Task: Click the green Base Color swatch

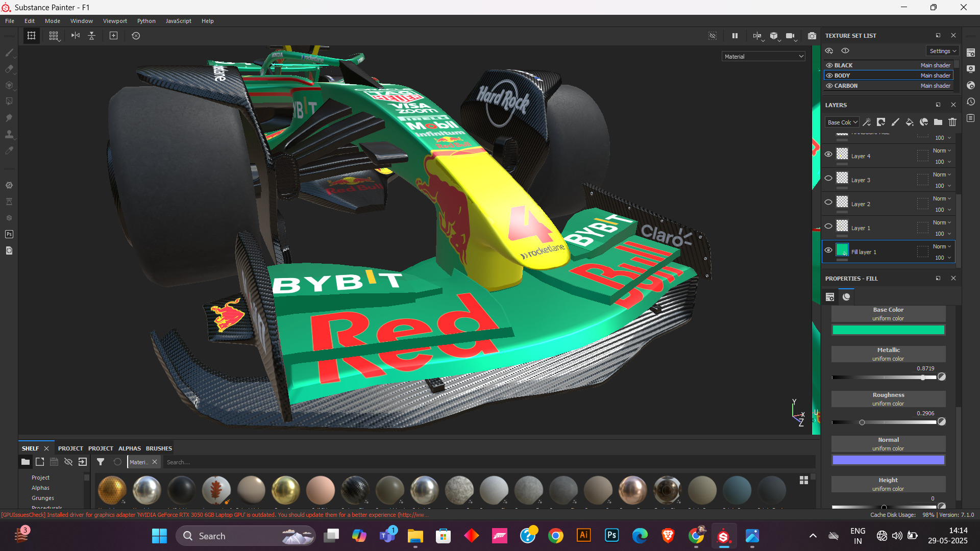Action: point(888,330)
